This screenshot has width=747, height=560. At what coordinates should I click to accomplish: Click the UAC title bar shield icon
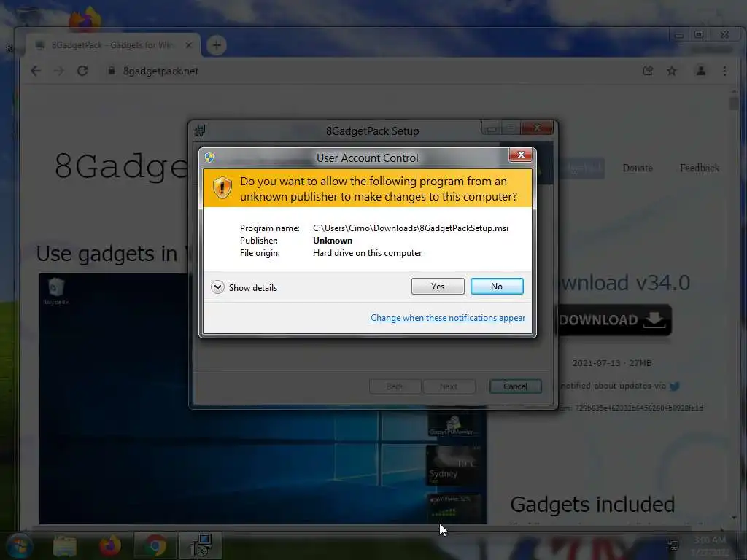[209, 157]
